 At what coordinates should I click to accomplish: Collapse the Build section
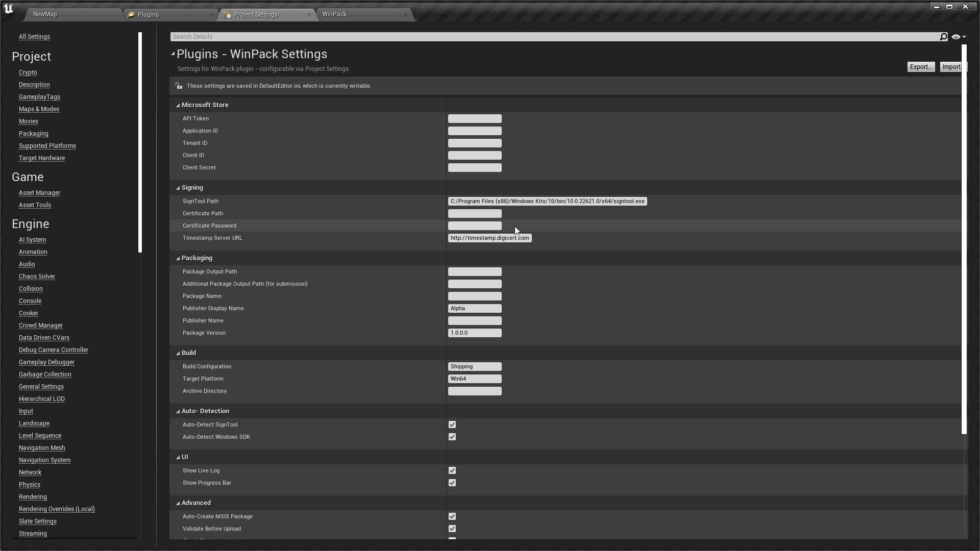(x=178, y=353)
